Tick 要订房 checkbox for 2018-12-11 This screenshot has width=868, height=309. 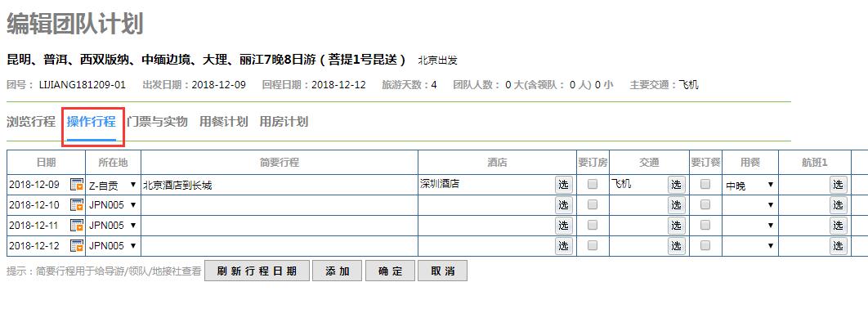tap(593, 225)
